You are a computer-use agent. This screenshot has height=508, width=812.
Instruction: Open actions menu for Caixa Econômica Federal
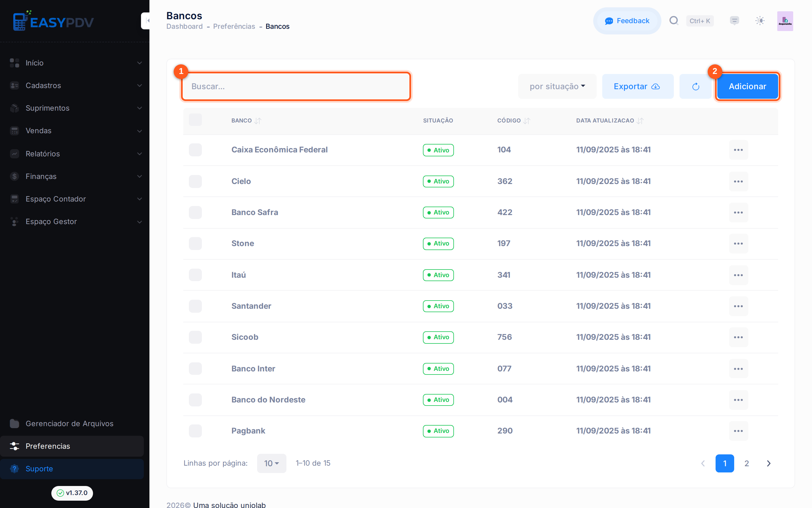[738, 150]
